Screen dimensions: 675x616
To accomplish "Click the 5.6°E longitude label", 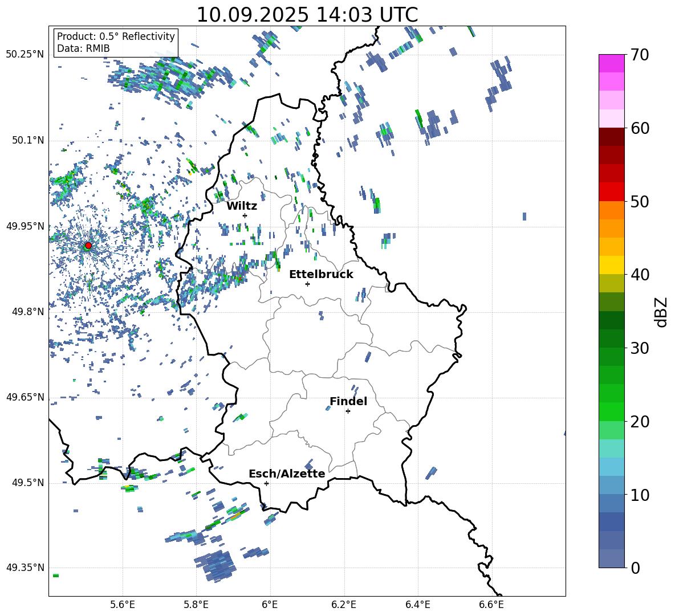I will pyautogui.click(x=123, y=605).
